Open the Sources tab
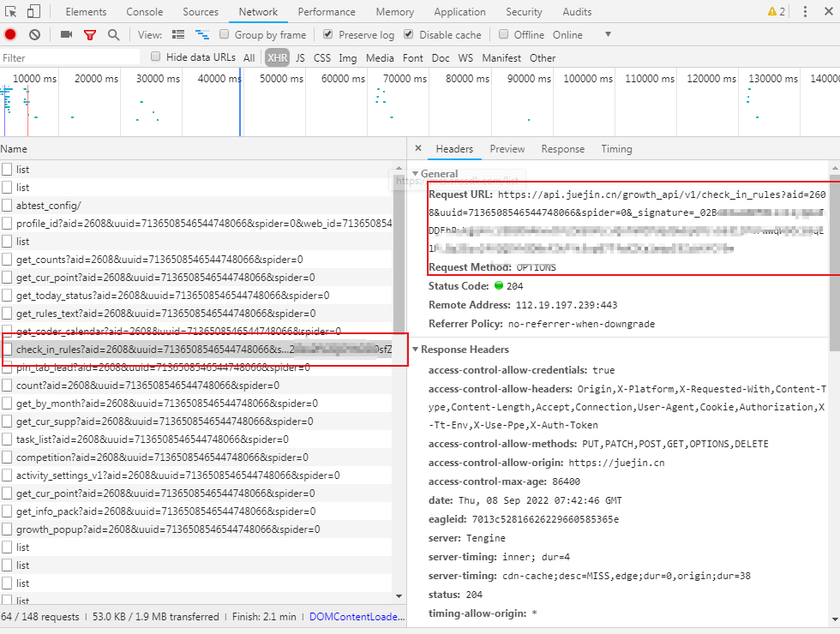Image resolution: width=840 pixels, height=634 pixels. pyautogui.click(x=201, y=12)
